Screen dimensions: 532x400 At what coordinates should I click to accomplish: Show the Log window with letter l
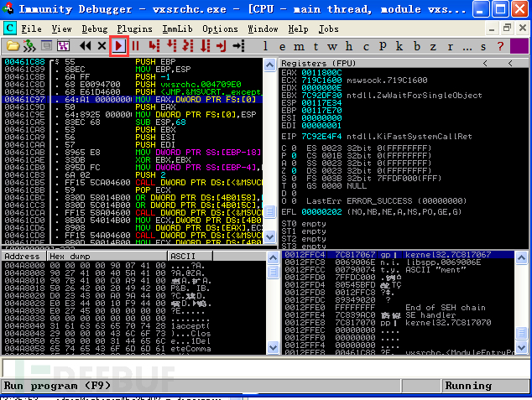coord(266,46)
